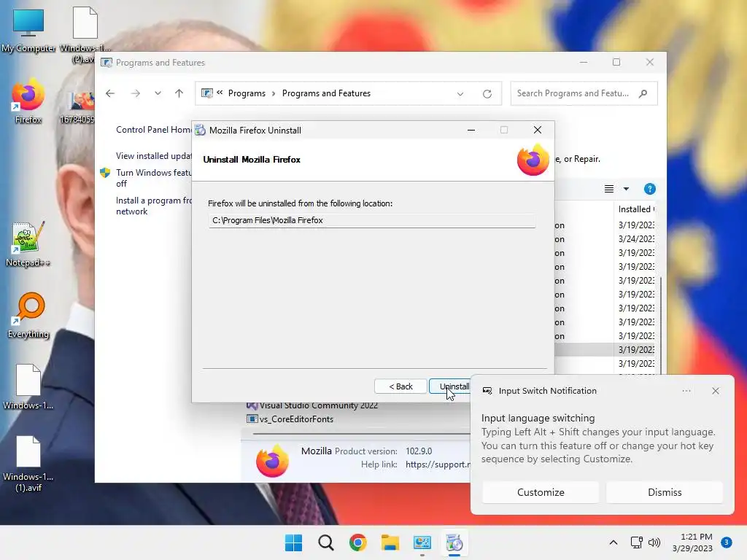Open File Explorer from taskbar
Screen dimensions: 747x560
(390, 542)
